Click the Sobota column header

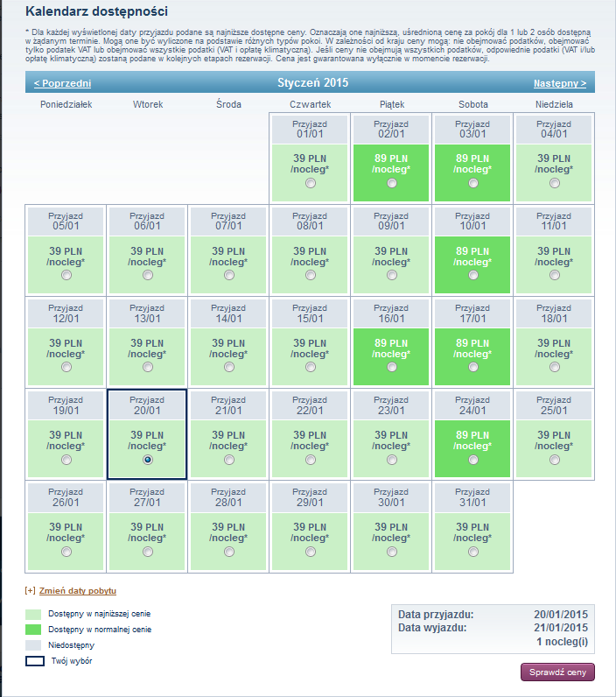click(473, 104)
